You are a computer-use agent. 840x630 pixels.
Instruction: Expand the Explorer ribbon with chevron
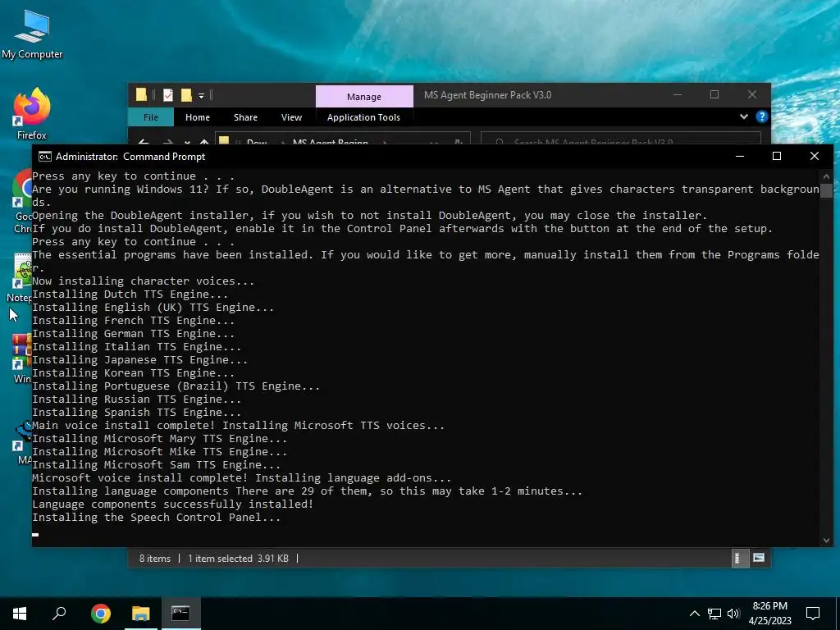[x=743, y=116]
